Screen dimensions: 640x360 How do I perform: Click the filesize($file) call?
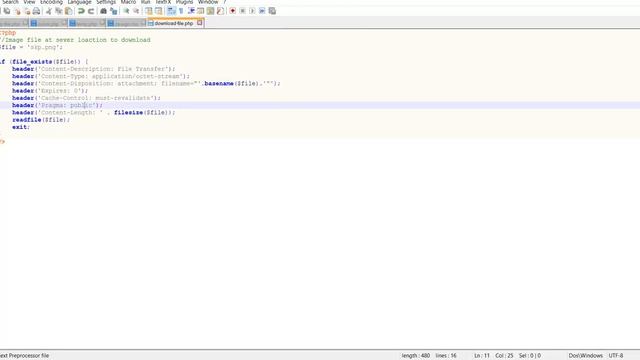pos(143,113)
